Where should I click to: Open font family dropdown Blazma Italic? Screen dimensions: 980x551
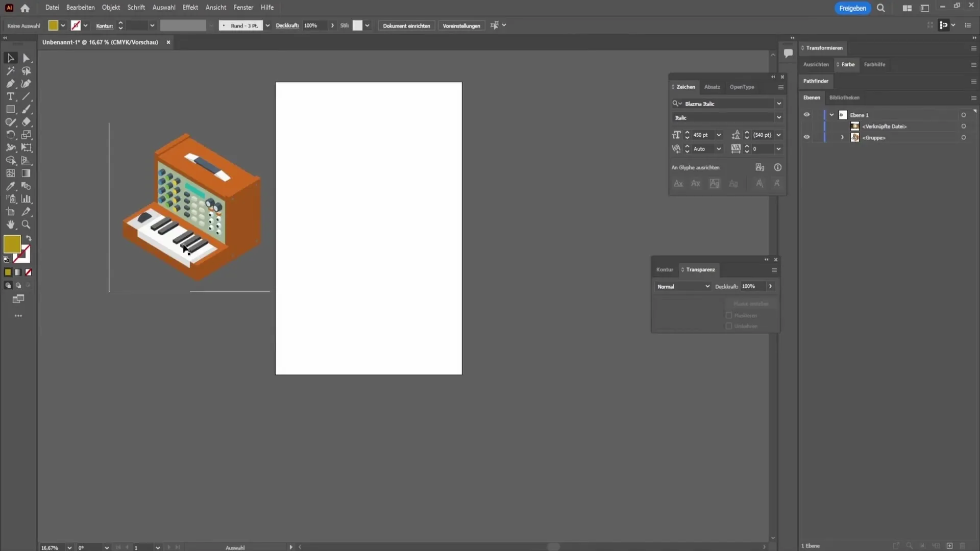tap(779, 104)
